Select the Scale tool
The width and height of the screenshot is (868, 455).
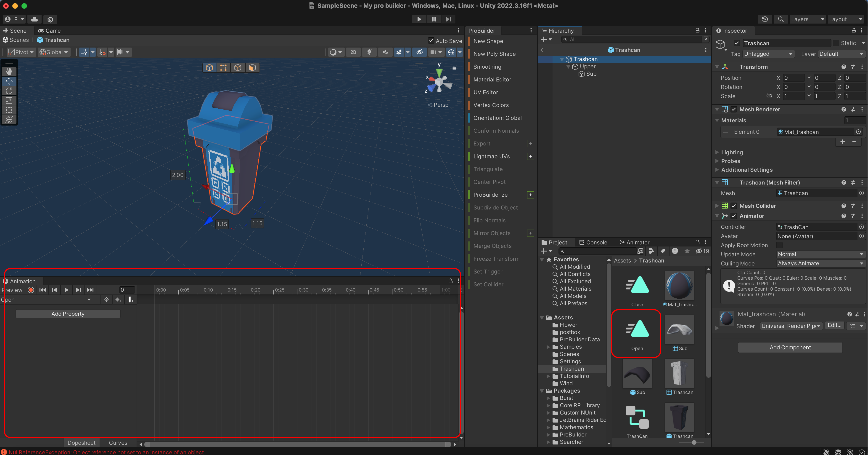point(9,101)
